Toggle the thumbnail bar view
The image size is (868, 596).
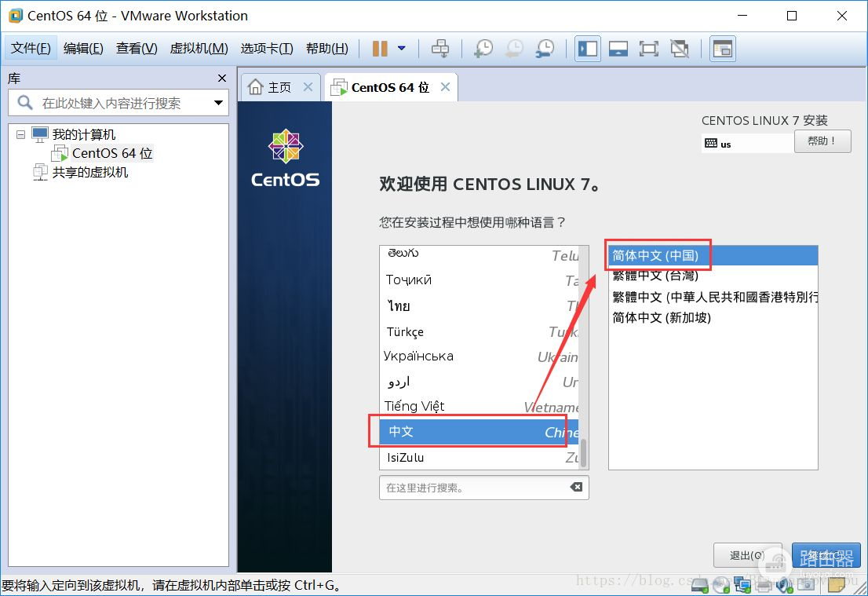618,49
